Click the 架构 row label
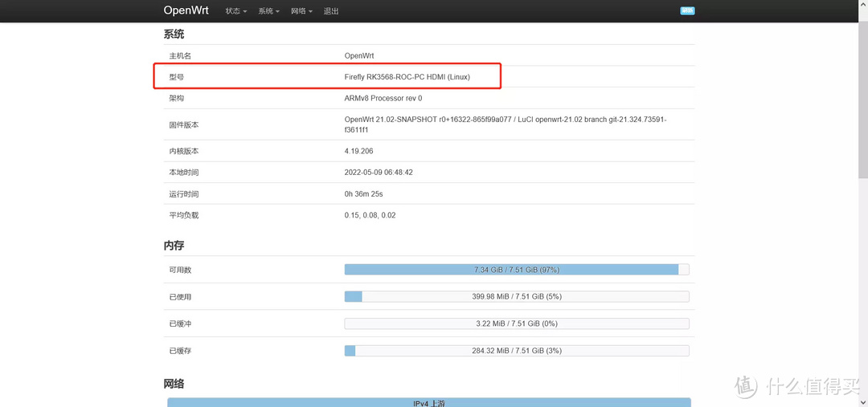The image size is (868, 407). [176, 98]
